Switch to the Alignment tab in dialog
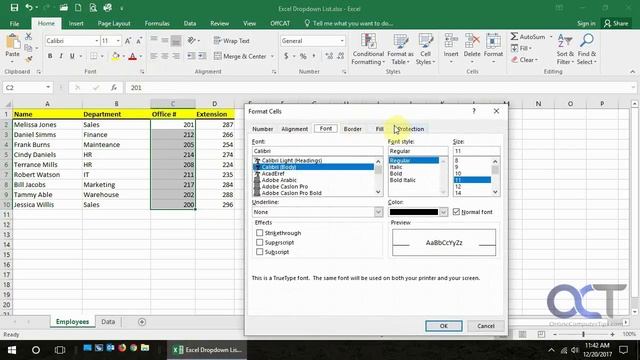Image resolution: width=640 pixels, height=360 pixels. pos(295,129)
